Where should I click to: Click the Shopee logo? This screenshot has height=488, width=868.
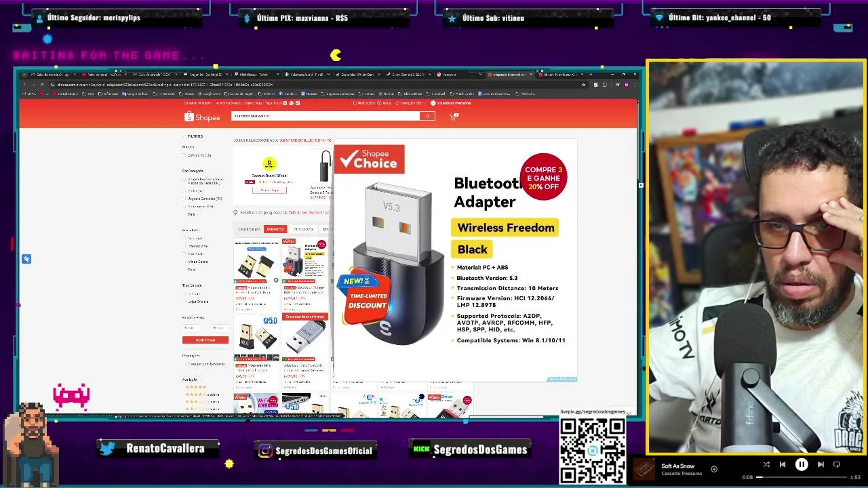pos(202,117)
